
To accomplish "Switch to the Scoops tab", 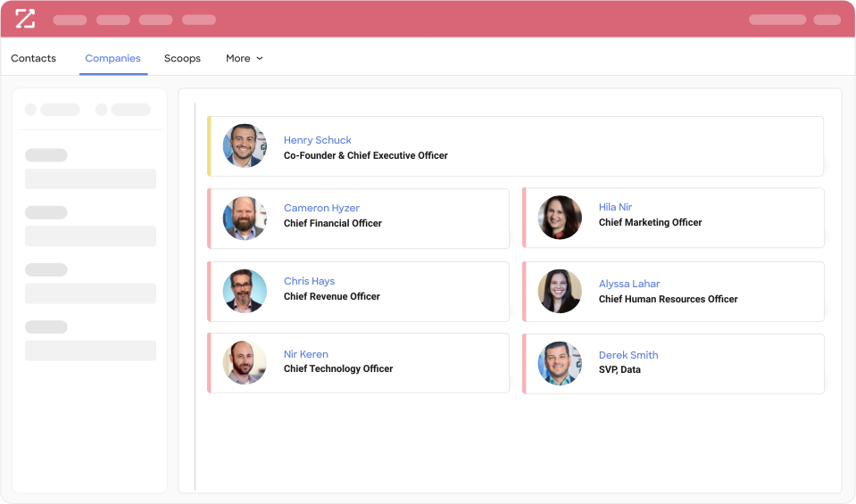I will pyautogui.click(x=182, y=59).
